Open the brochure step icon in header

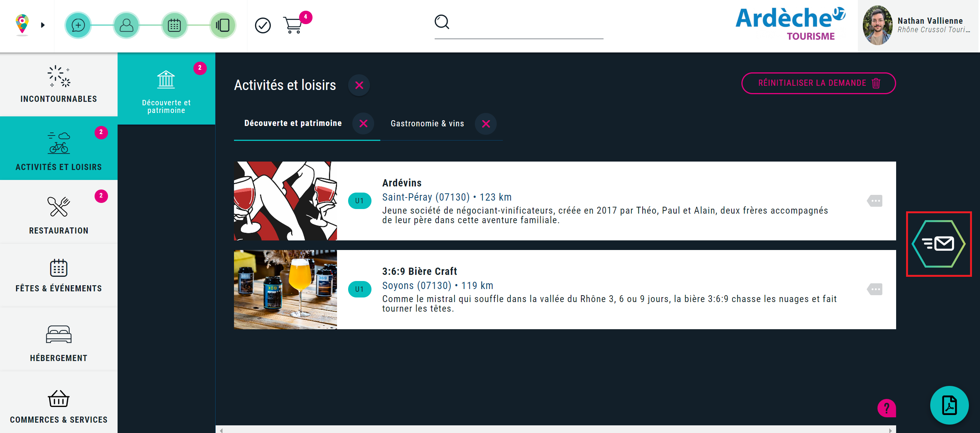point(223,25)
